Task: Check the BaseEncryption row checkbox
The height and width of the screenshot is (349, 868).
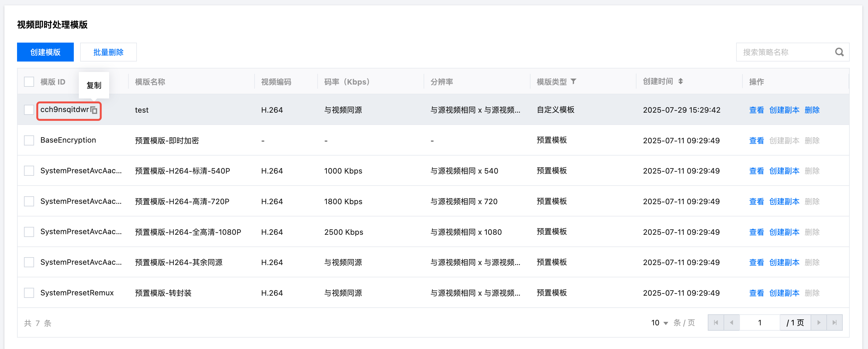Action: pyautogui.click(x=29, y=140)
